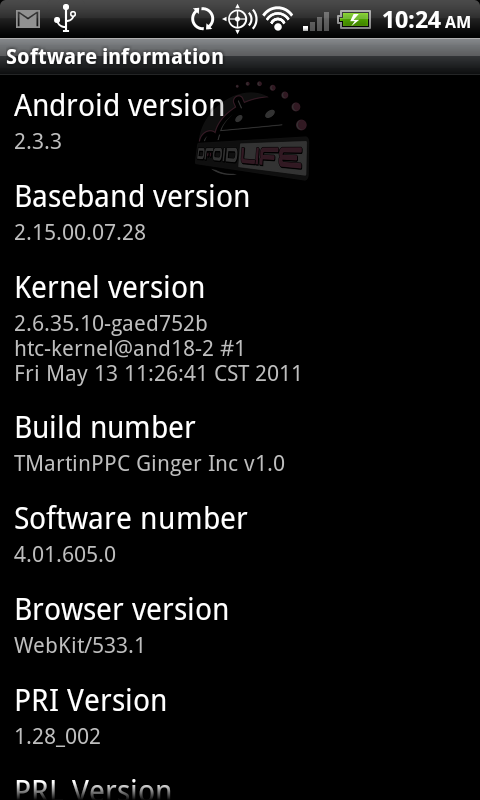Tap the Droid Life watermark logo

[252, 130]
